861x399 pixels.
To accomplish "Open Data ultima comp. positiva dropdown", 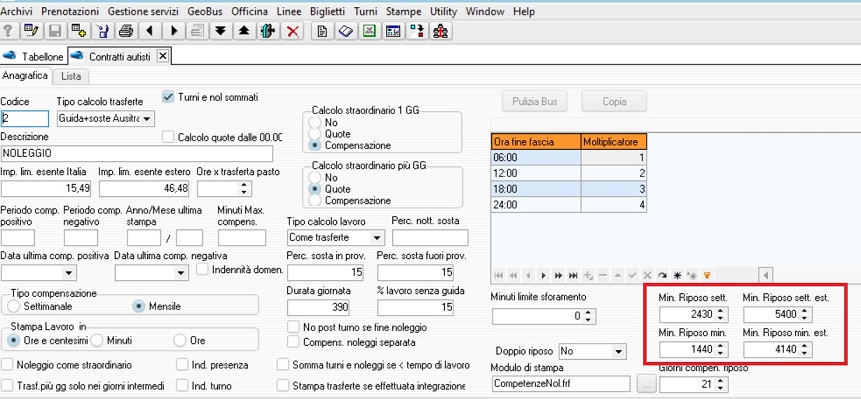I will coord(69,272).
